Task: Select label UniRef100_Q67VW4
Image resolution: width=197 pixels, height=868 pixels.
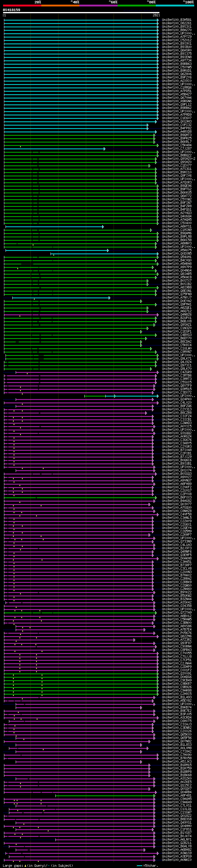Action: [177, 98]
